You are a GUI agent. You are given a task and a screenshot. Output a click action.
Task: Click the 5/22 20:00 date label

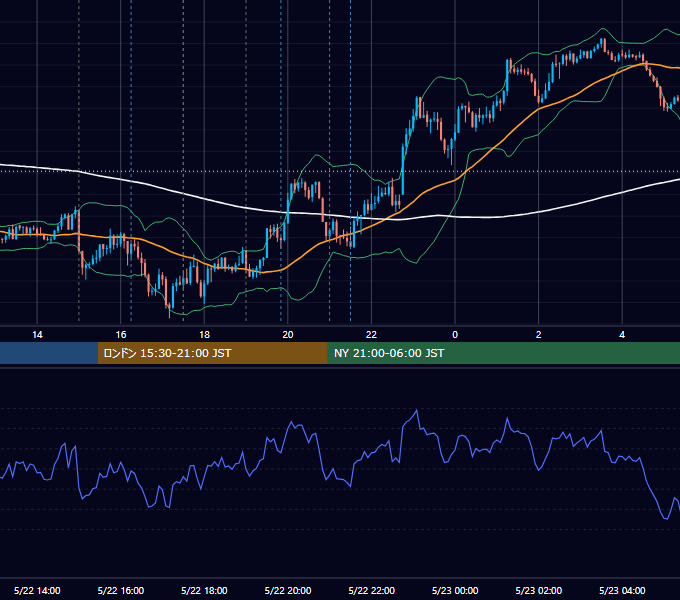pyautogui.click(x=288, y=590)
